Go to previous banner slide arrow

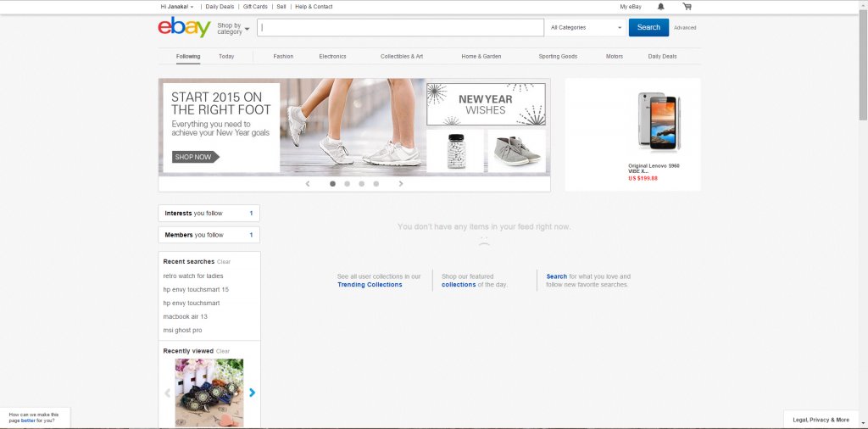coord(308,183)
